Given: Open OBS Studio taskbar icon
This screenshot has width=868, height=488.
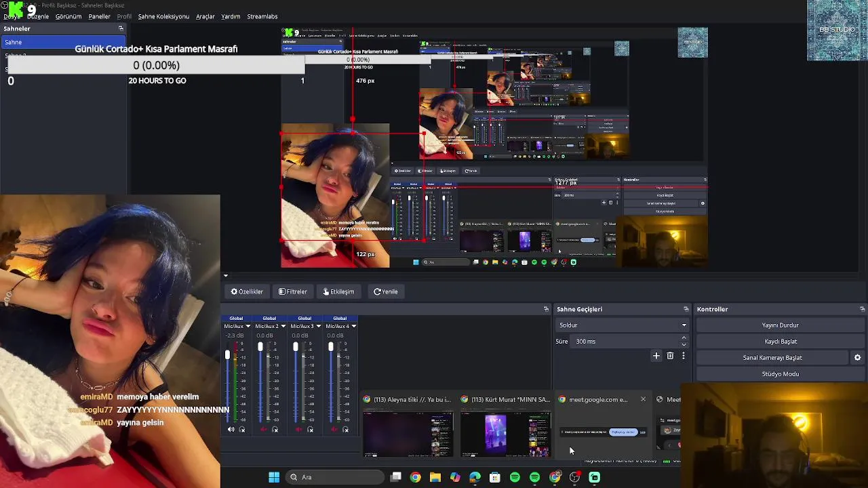Looking at the screenshot, I should pos(574,477).
